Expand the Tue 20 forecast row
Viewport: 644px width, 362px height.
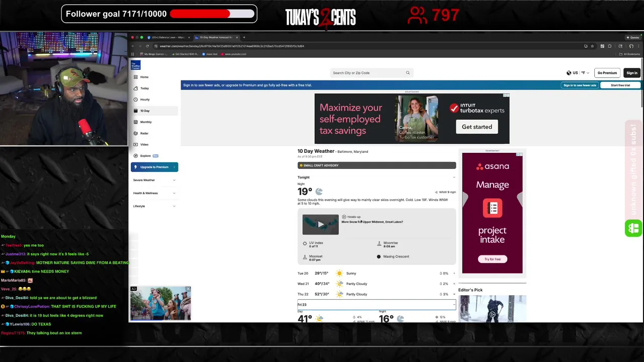(377, 274)
